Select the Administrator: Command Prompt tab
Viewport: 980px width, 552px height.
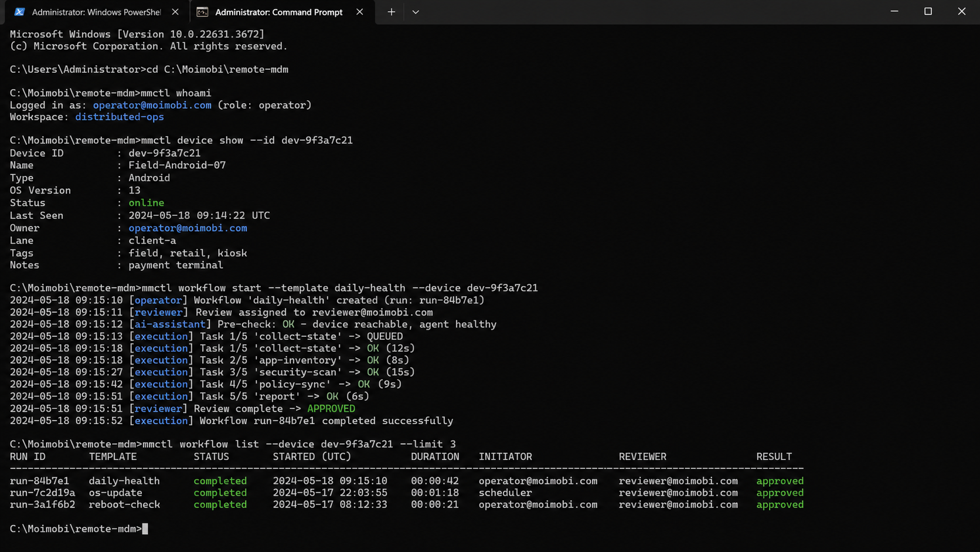click(x=281, y=12)
